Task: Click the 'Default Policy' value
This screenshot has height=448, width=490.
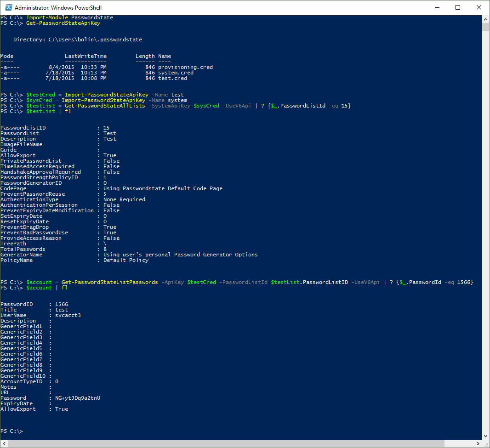Action: pyautogui.click(x=126, y=260)
